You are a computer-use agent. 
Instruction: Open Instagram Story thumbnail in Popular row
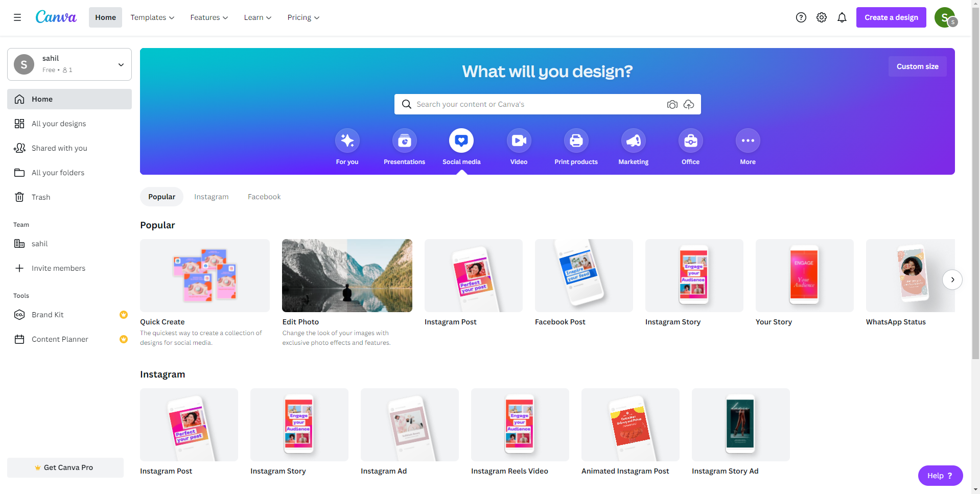694,275
